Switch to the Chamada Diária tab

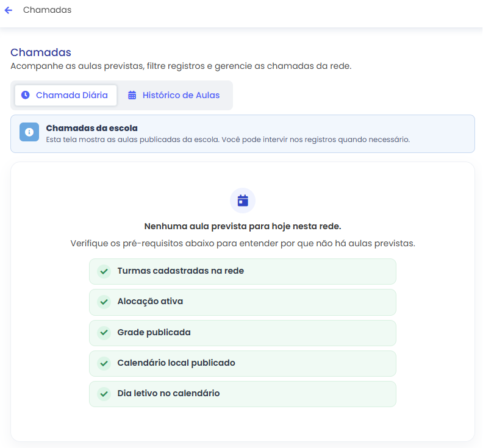pos(66,95)
